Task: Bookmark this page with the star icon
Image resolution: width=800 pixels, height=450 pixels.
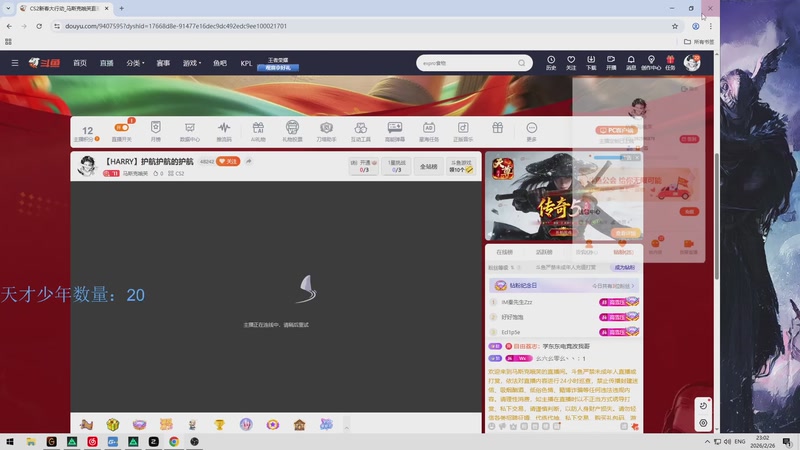Action: [675, 26]
